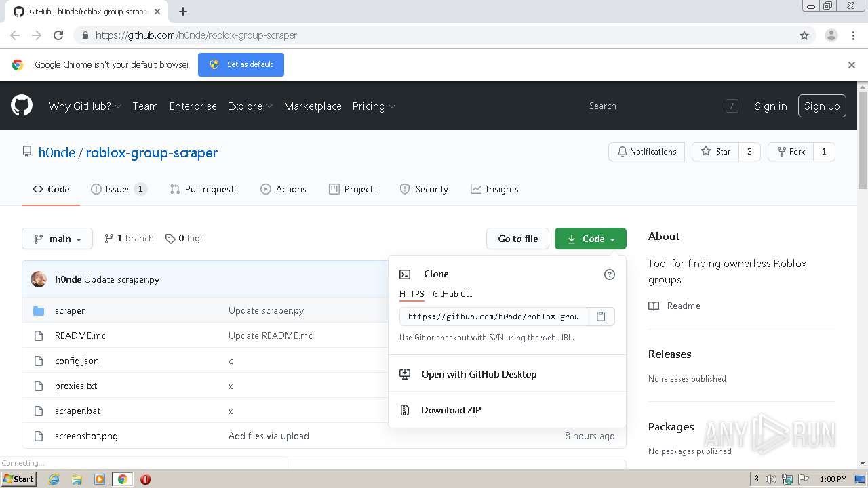Image resolution: width=868 pixels, height=488 pixels.
Task: Click Set as default button
Action: point(241,64)
